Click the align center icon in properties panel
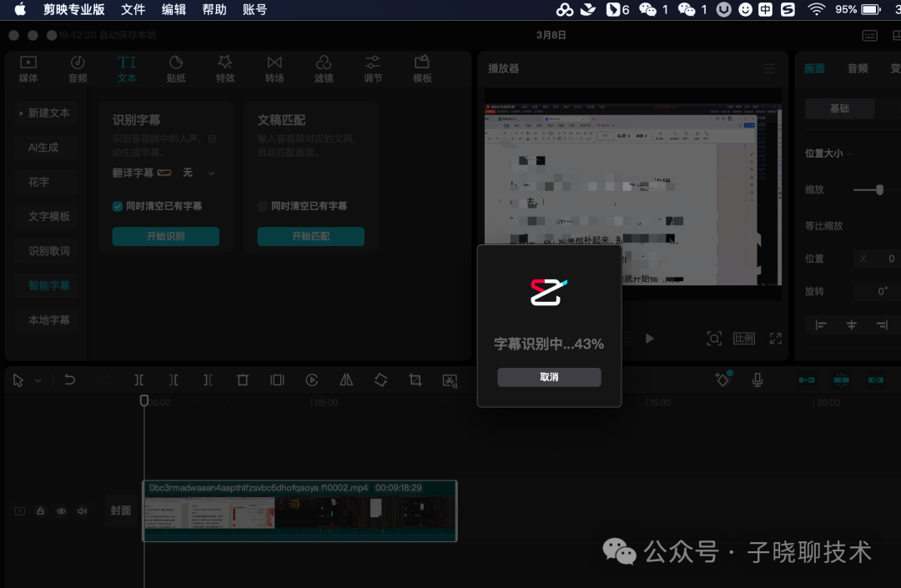 click(852, 325)
